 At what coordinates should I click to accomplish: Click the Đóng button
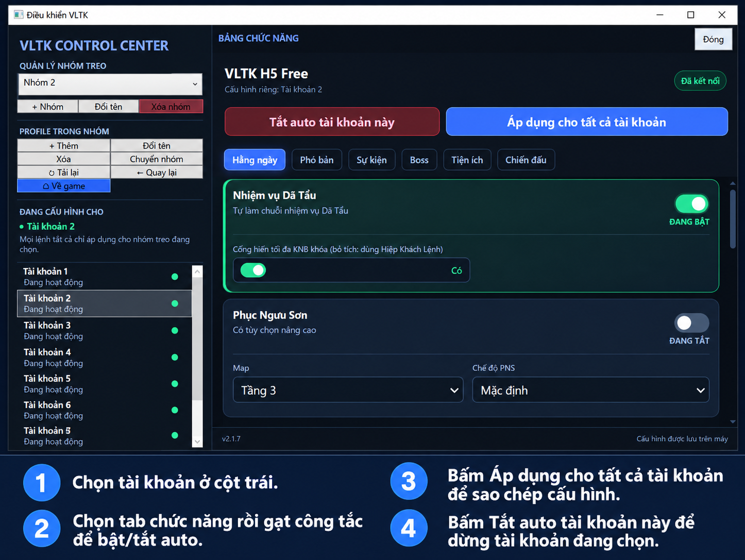click(x=713, y=39)
